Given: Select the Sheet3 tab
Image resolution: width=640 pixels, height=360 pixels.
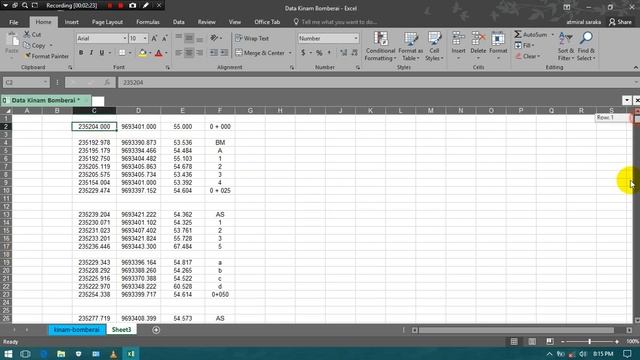Looking at the screenshot, I should pos(122,330).
